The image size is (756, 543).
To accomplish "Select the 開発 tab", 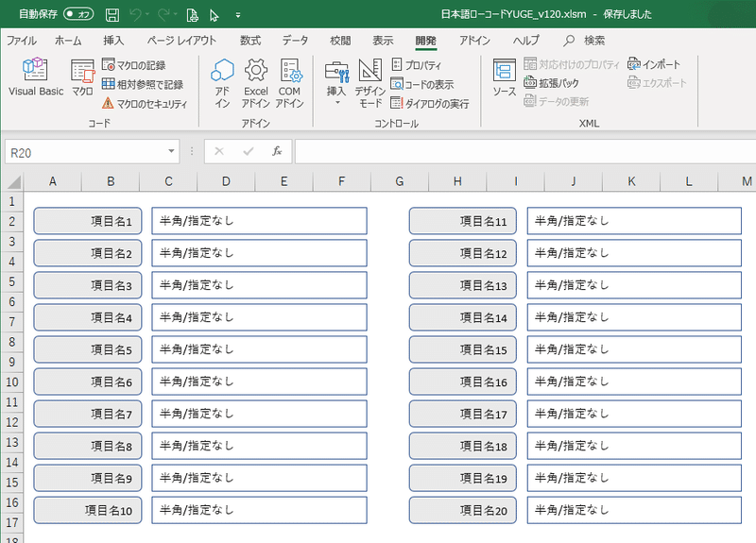I will (x=426, y=41).
